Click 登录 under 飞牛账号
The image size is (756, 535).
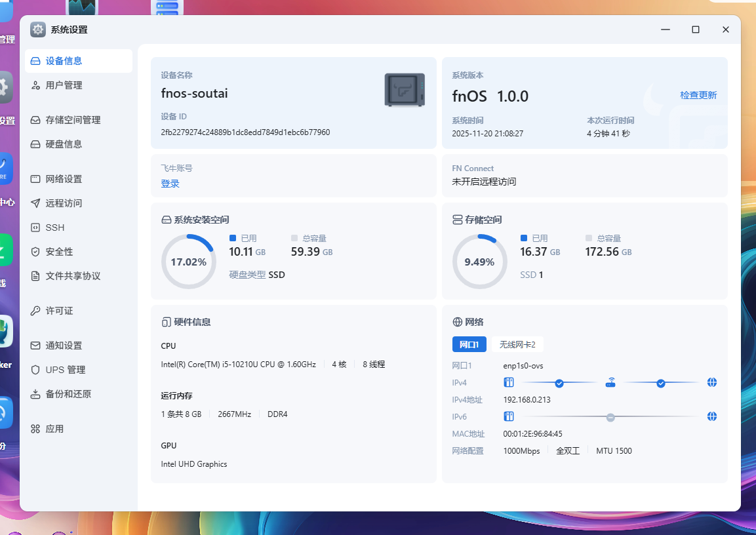[x=170, y=184]
